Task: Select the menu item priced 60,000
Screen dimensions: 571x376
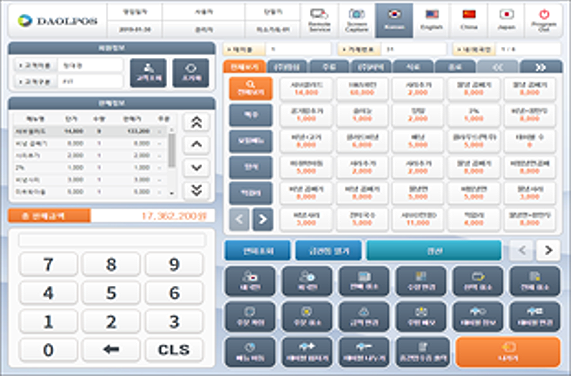Action: pos(362,89)
